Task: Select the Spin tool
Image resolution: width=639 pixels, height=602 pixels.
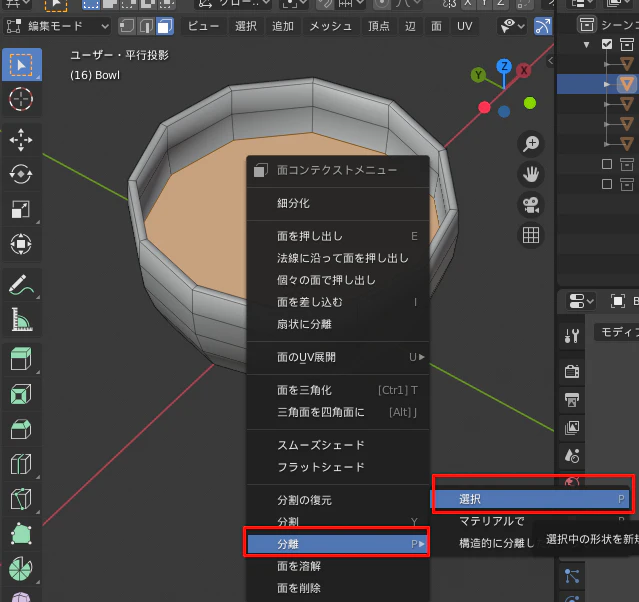Action: point(21,569)
